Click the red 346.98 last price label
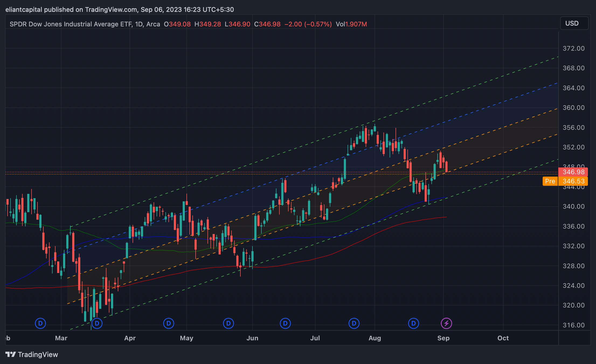 (x=573, y=172)
